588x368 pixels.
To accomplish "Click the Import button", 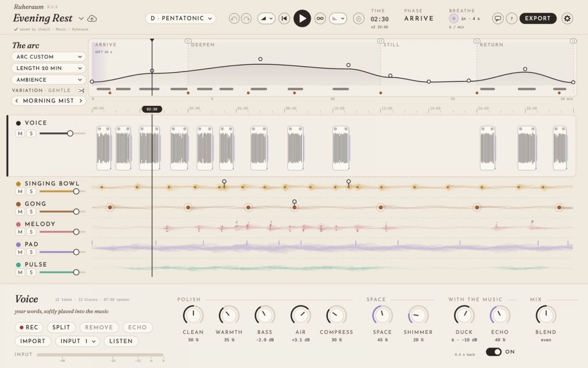I will (x=33, y=341).
